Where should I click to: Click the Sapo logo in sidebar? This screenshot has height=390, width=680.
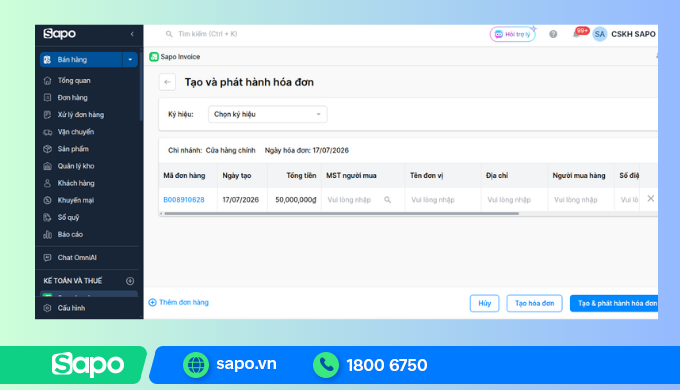pos(59,33)
